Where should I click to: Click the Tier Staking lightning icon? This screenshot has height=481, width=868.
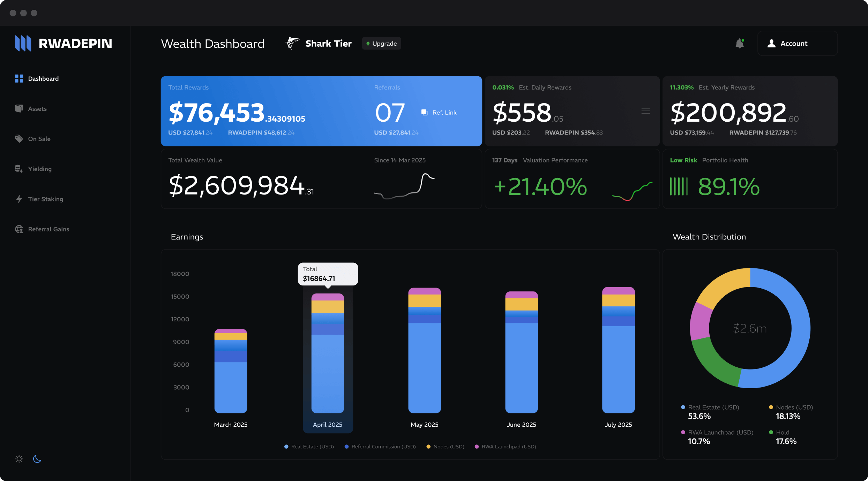coord(18,198)
